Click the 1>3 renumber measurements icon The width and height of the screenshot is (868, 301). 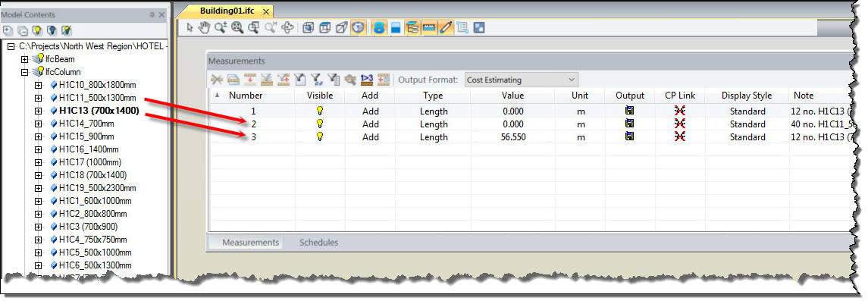[366, 80]
